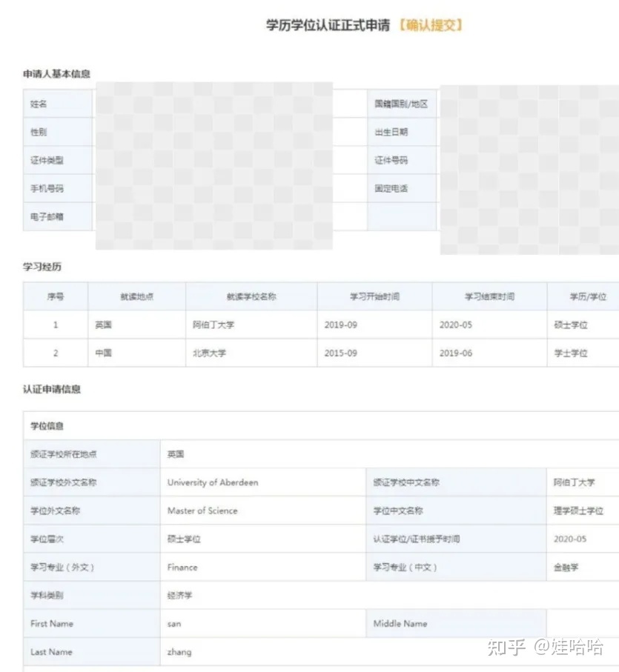Click the 学历/学位 column header
Viewport: 619px width, 672px height.
(583, 296)
